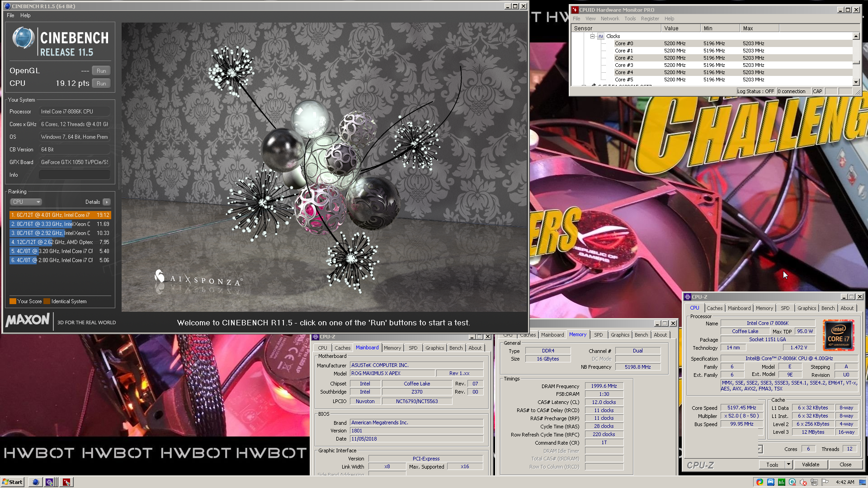Open HWMonitor Network menu
Viewport: 868px width, 488px height.
click(610, 19)
